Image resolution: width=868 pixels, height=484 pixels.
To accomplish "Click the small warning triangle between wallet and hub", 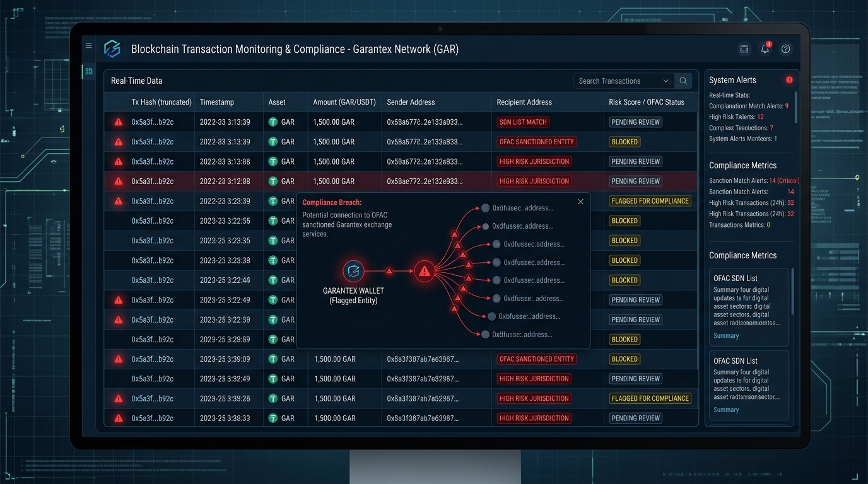I will tap(389, 271).
